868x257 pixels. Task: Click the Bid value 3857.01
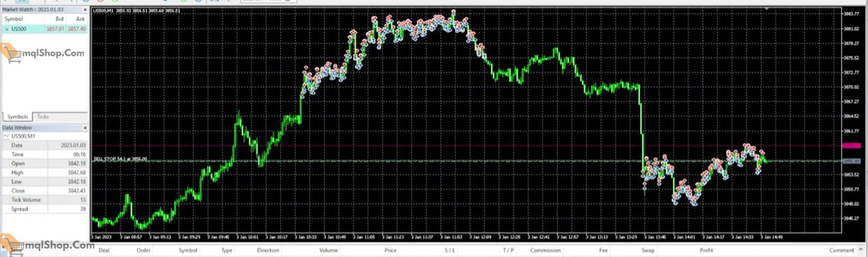[x=55, y=29]
